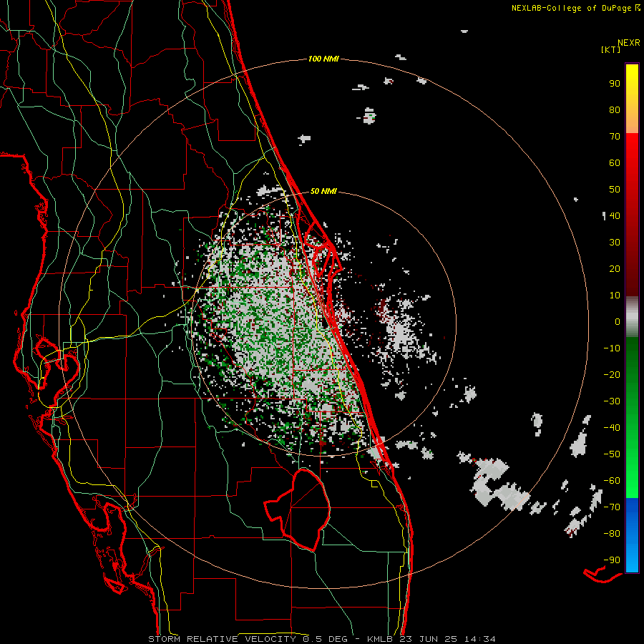Image resolution: width=644 pixels, height=644 pixels.
Task: Click the -80 value on the velocity scale
Action: 612,534
